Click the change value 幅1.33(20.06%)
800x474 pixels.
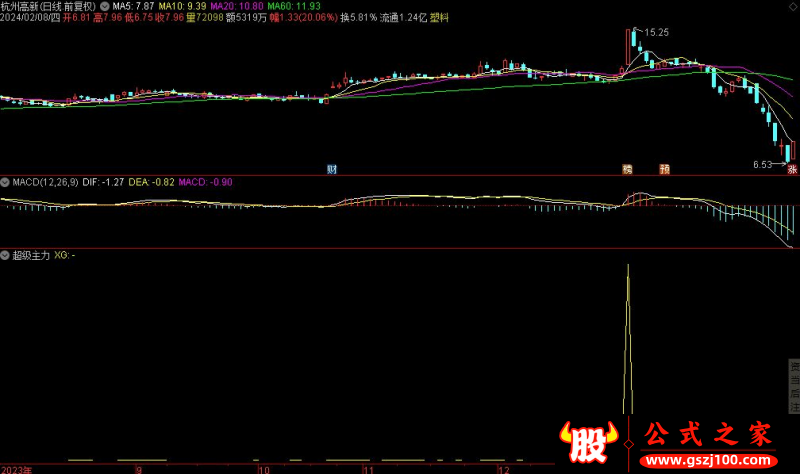pyautogui.click(x=304, y=18)
